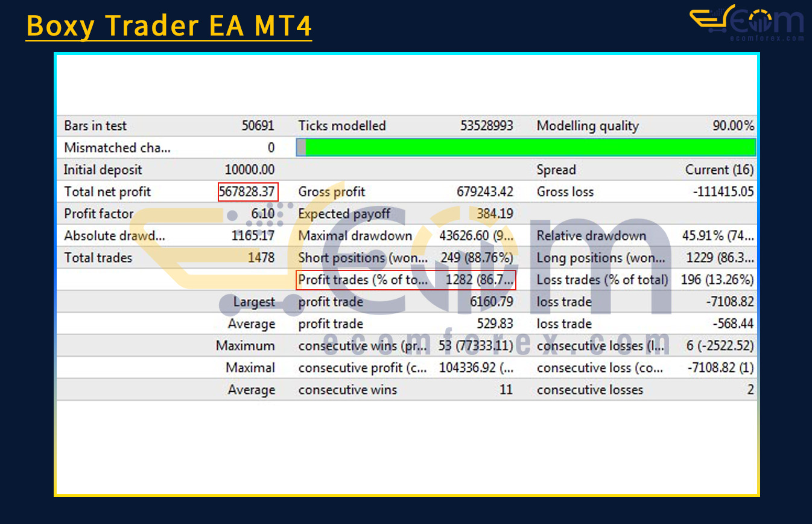Select the 'Gross profit' label
The height and width of the screenshot is (524, 812).
[332, 192]
